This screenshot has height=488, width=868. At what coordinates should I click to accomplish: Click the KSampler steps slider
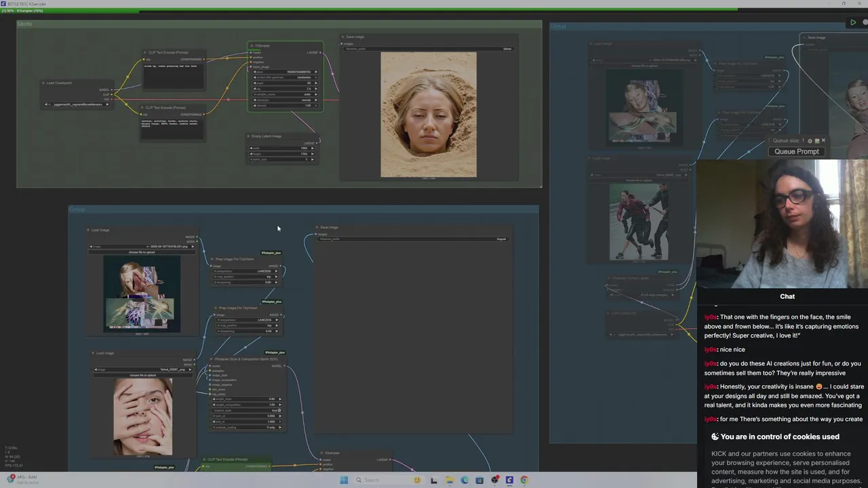pos(285,83)
